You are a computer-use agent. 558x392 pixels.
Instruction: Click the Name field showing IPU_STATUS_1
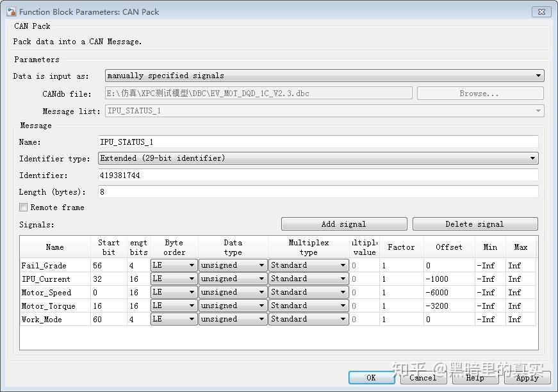(318, 142)
